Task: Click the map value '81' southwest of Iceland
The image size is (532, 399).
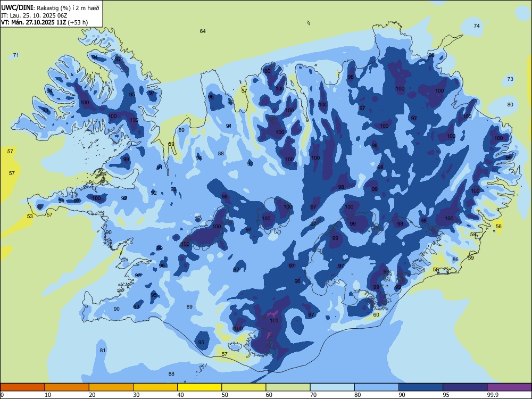Action: (103, 351)
